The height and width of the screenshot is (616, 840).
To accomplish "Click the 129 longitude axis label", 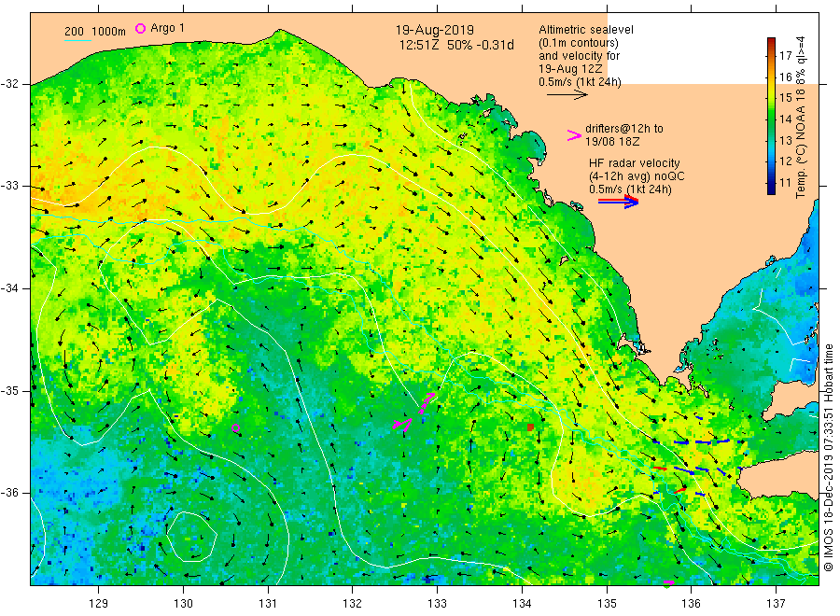I will (99, 604).
